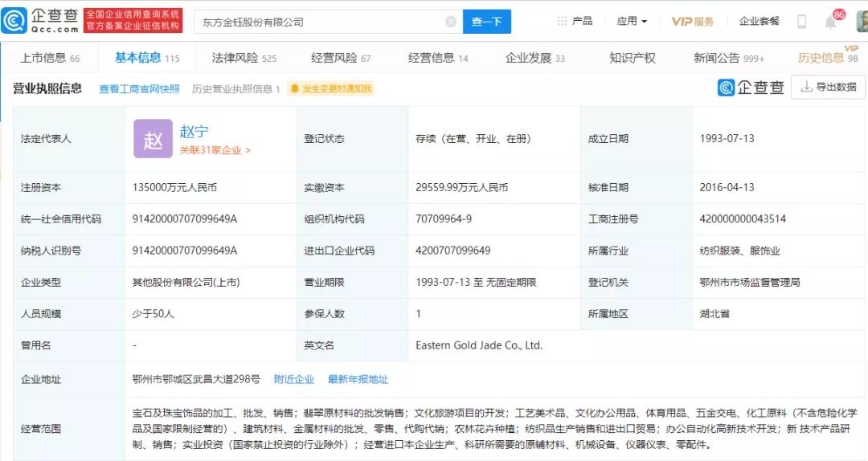Select founding date 1993-07-13 in 成立日期 row

click(x=727, y=138)
